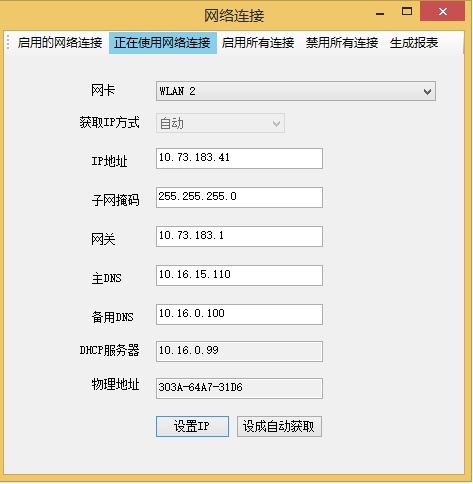Expand the 网卡 WLAN 2 dropdown
The width and height of the screenshot is (473, 484).
(x=296, y=91)
